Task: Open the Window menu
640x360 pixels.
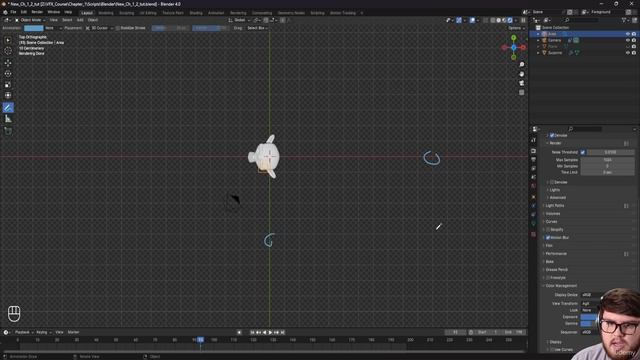Action: tap(54, 12)
